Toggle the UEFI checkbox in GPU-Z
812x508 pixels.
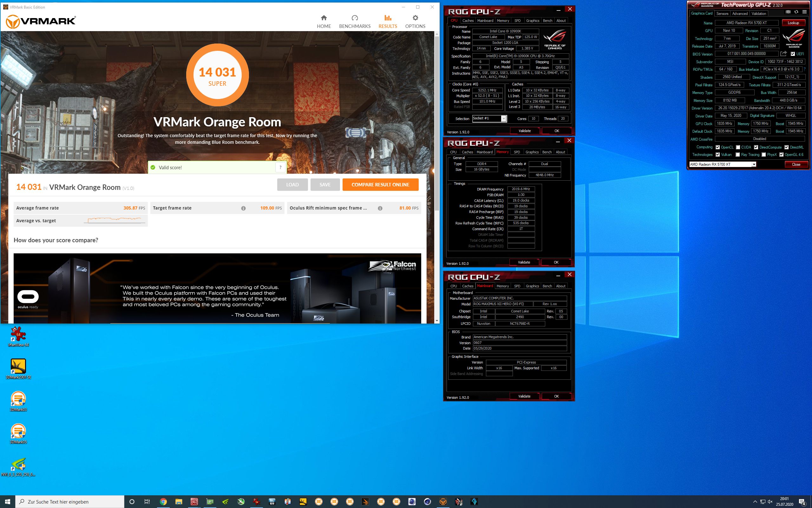click(793, 54)
